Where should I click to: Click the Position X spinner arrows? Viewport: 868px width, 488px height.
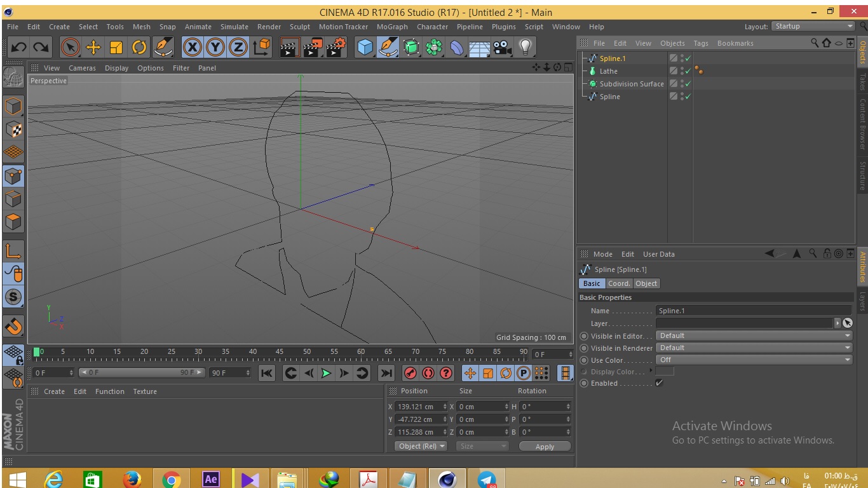pyautogui.click(x=445, y=407)
